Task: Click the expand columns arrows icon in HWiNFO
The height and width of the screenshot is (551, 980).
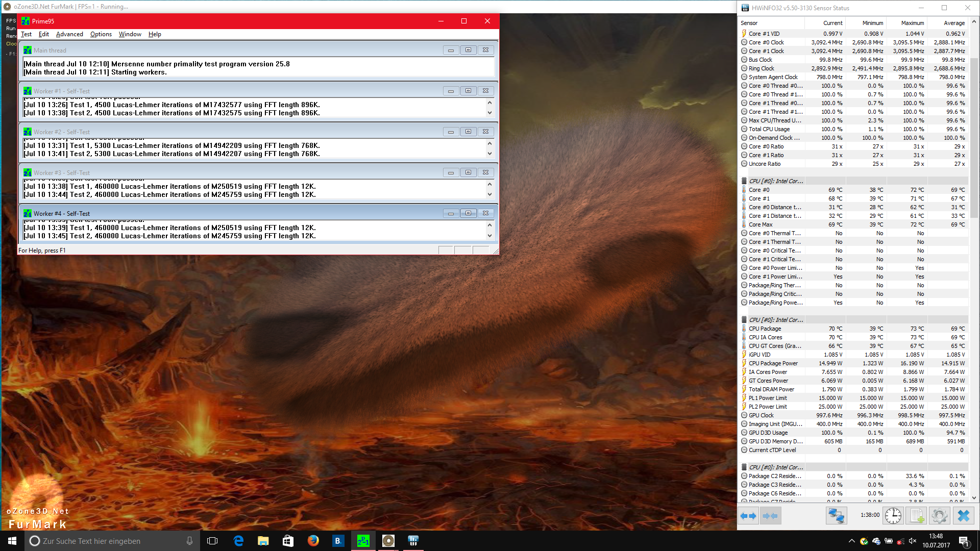Action: pos(748,516)
